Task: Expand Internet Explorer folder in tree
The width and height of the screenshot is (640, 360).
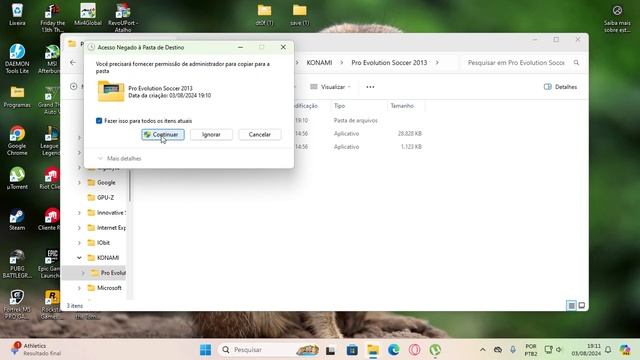Action: pyautogui.click(x=79, y=228)
